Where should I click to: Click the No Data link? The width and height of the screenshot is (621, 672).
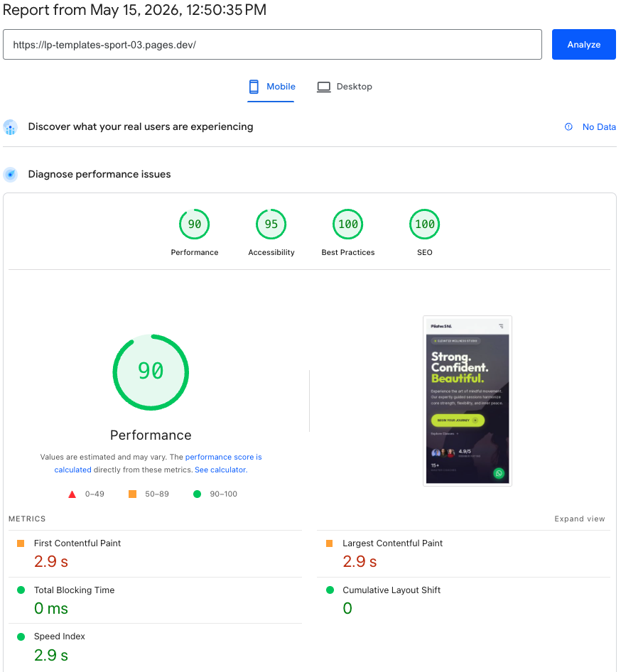point(599,127)
